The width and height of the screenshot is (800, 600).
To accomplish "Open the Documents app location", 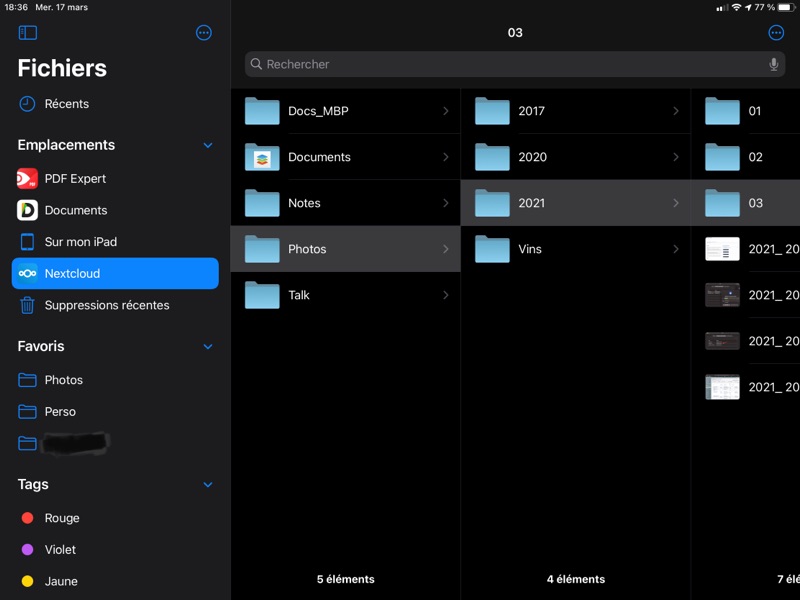I will tap(75, 210).
